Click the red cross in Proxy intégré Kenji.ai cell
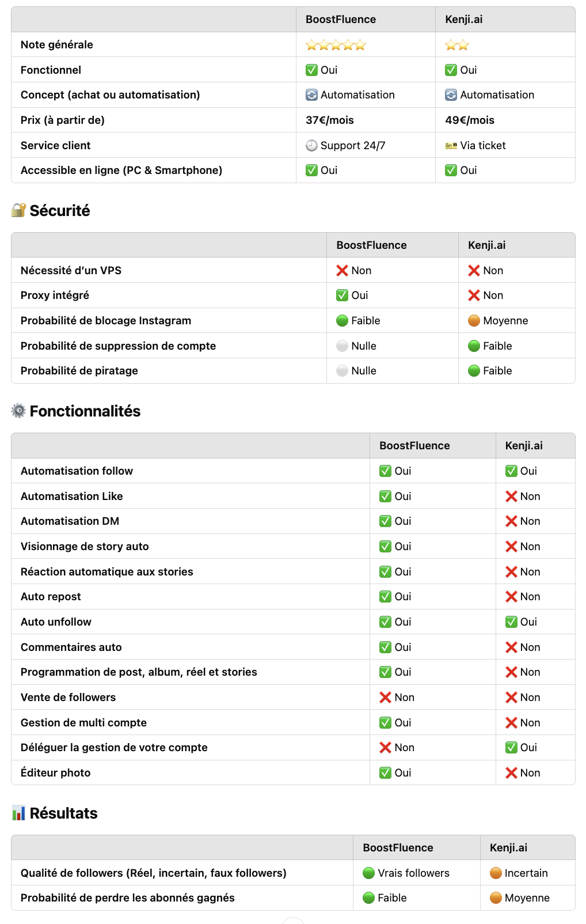The image size is (586, 924). [474, 296]
